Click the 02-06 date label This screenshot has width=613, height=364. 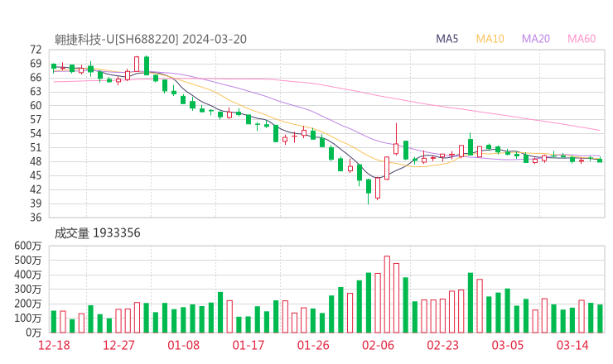(378, 345)
